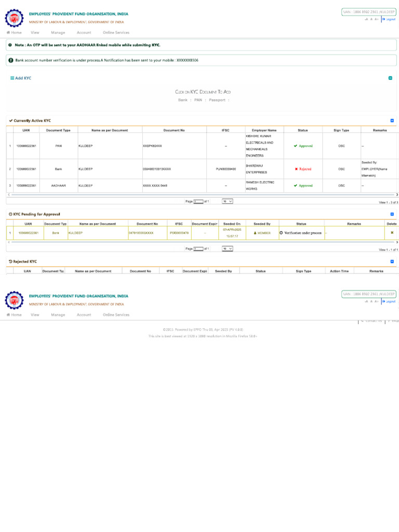Viewport: 399px width, 532px height.
Task: Collapse the Rejected KYC panel
Action: tap(392, 261)
